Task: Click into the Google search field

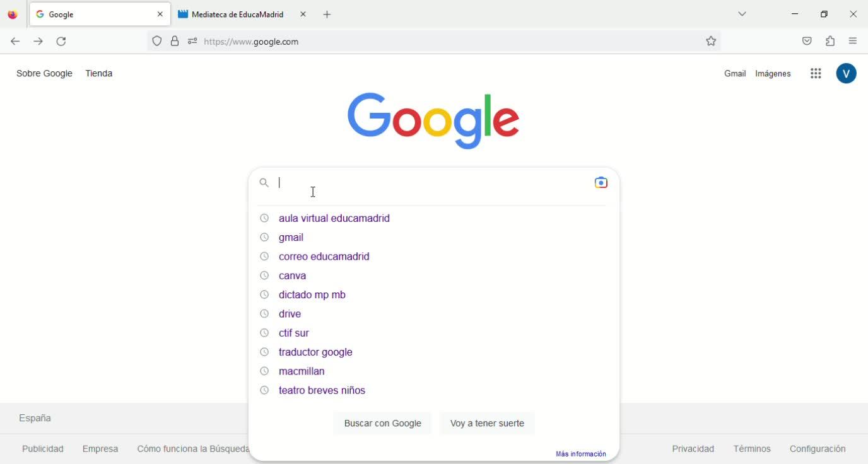Action: [x=429, y=183]
